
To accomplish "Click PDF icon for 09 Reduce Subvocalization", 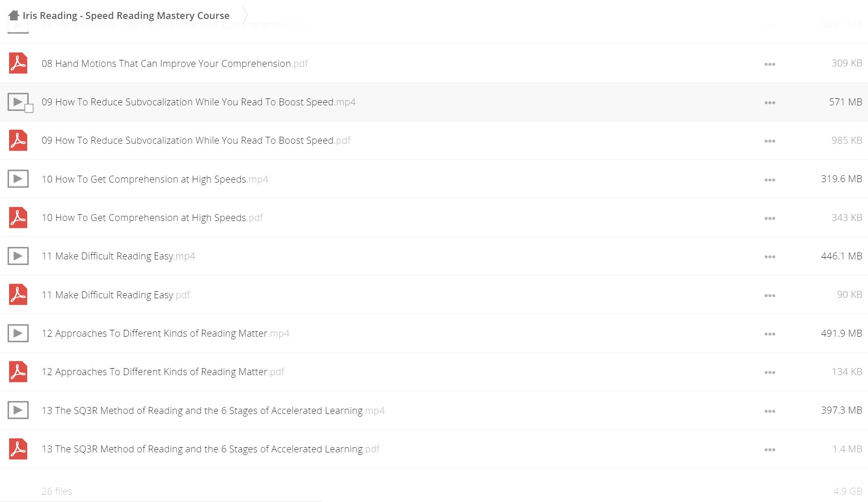I will tap(18, 140).
